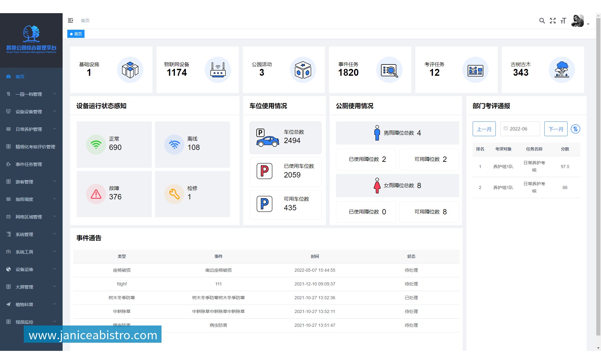Open the user menu dropdown arrow
Screen dimensions: 601x364
coord(588,24)
